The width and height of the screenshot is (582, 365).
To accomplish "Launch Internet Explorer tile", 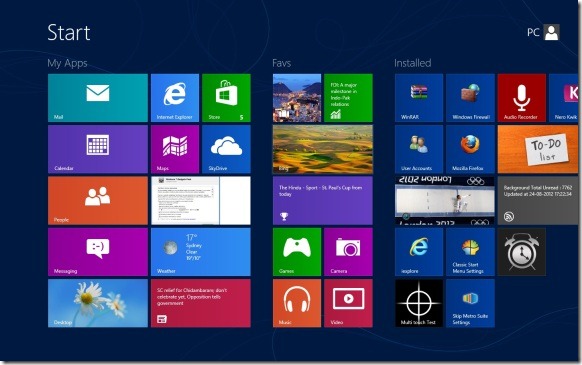I will [x=175, y=98].
